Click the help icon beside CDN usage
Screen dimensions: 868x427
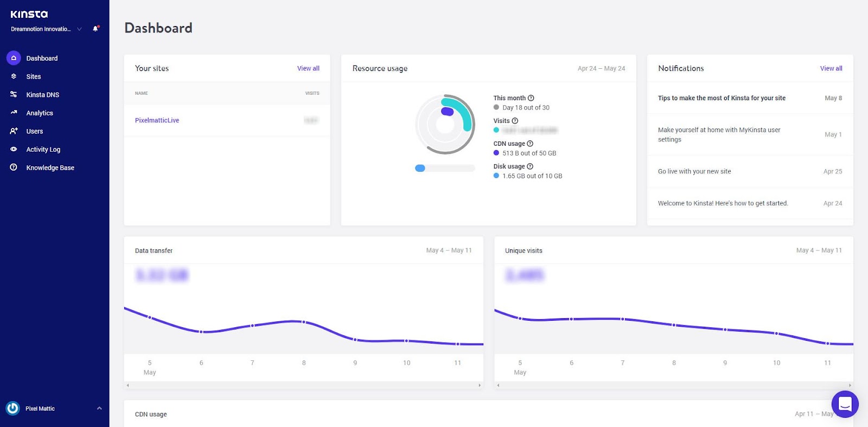coord(530,144)
